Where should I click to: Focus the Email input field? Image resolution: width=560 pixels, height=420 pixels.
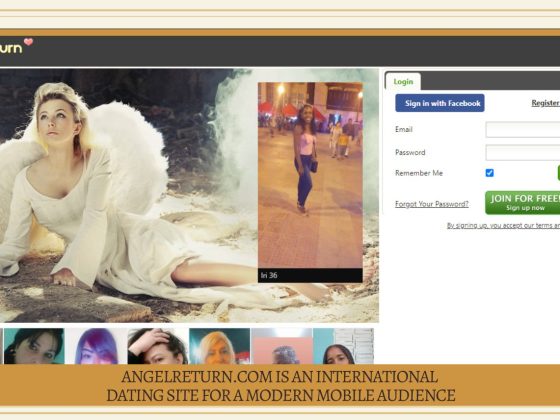coord(523,129)
